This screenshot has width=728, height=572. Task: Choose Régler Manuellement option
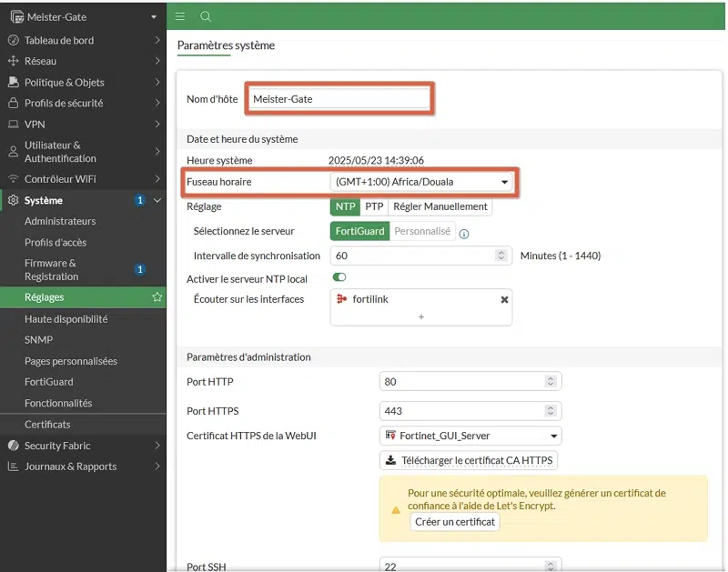(440, 206)
